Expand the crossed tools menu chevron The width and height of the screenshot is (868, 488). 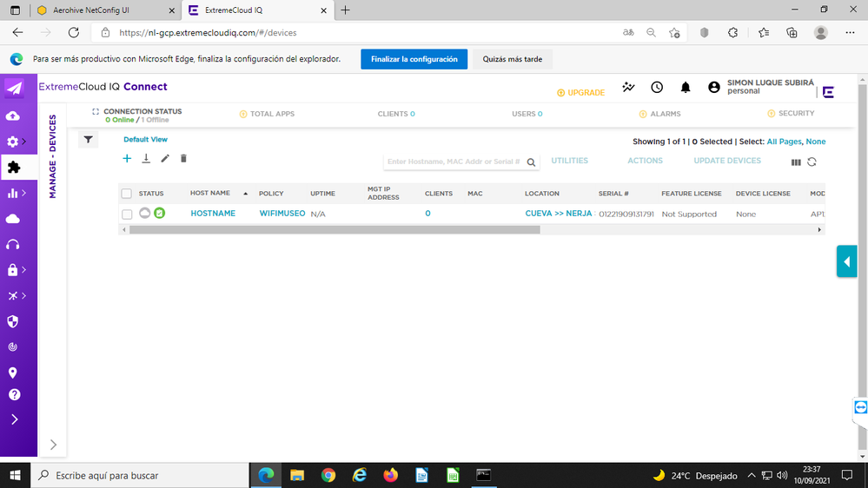coord(23,296)
